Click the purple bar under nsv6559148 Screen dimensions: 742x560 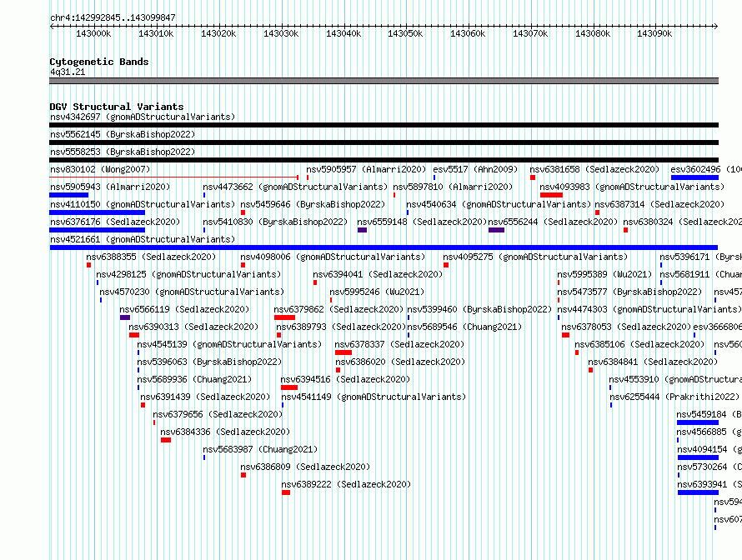tap(362, 230)
